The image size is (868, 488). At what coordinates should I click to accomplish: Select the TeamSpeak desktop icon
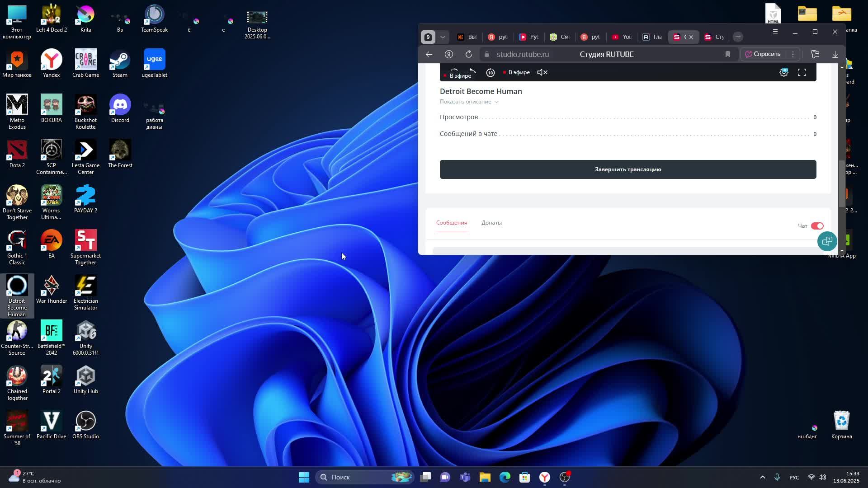[154, 18]
